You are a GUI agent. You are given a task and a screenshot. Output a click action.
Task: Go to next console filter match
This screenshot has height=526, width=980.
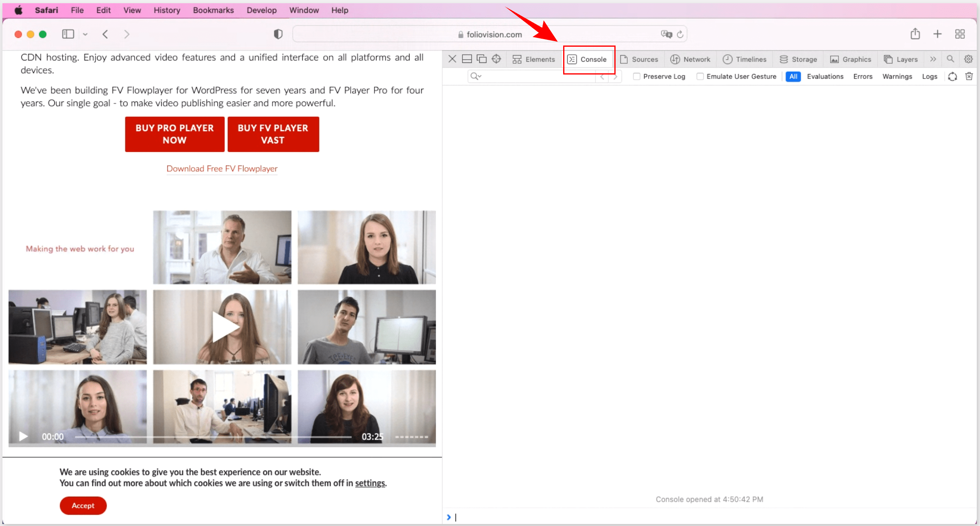click(615, 77)
